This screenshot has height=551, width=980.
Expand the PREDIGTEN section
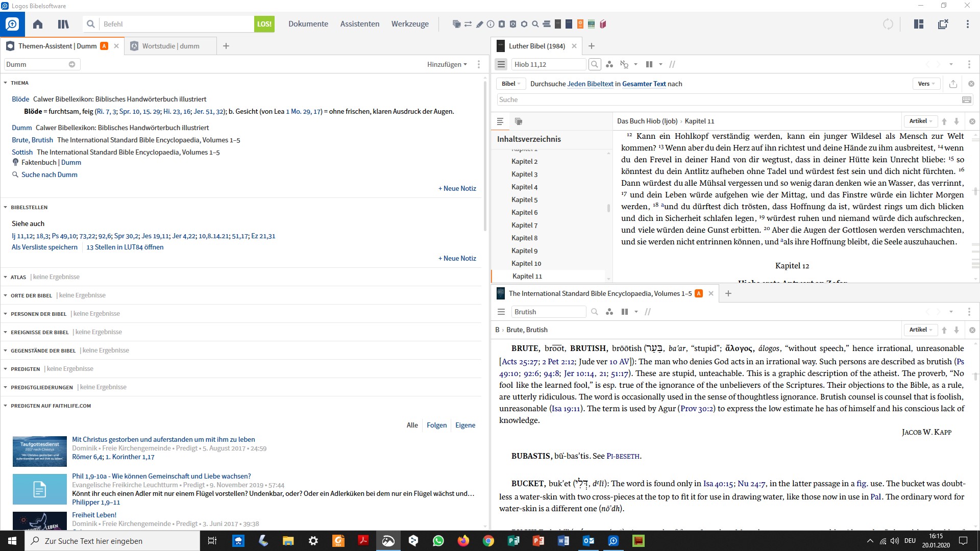(5, 369)
